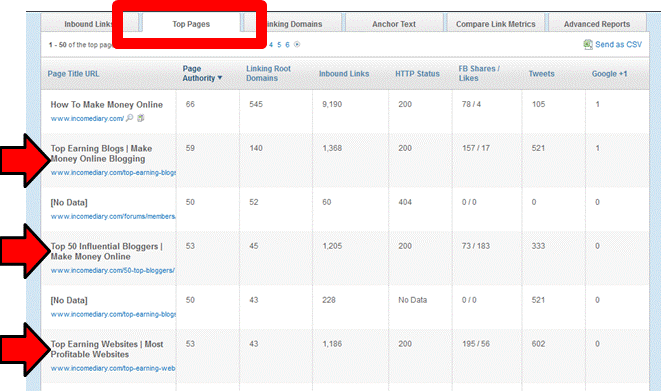Click Page Authority value 66
Viewport: 661px width, 391px height.
(x=190, y=104)
